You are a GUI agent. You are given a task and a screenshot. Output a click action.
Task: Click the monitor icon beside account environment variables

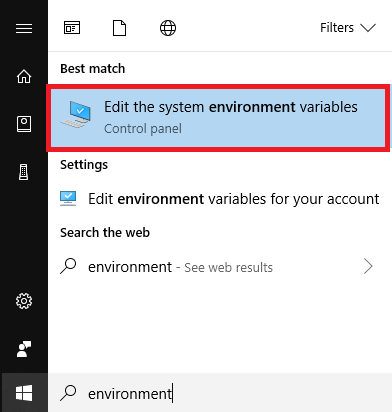pyautogui.click(x=68, y=199)
